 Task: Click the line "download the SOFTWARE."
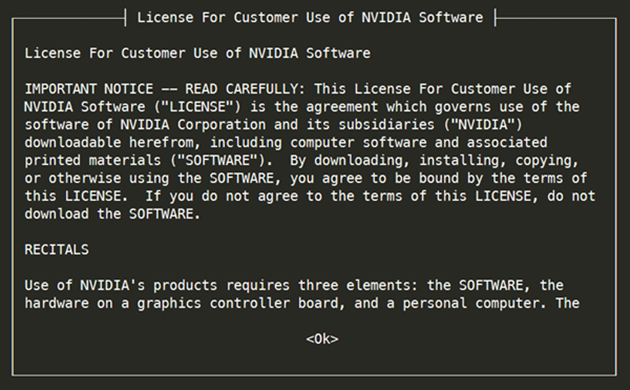(112, 214)
